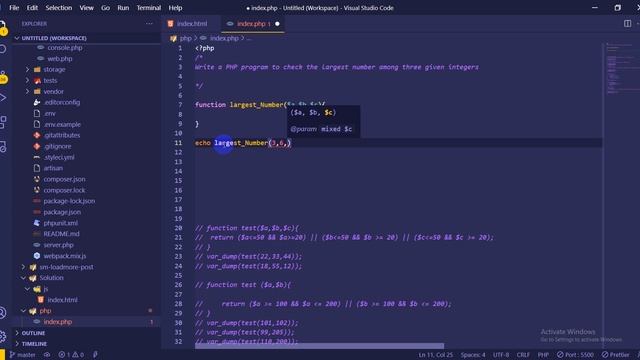Click the Prettier status bar item
The height and width of the screenshot is (360, 640).
[616, 355]
